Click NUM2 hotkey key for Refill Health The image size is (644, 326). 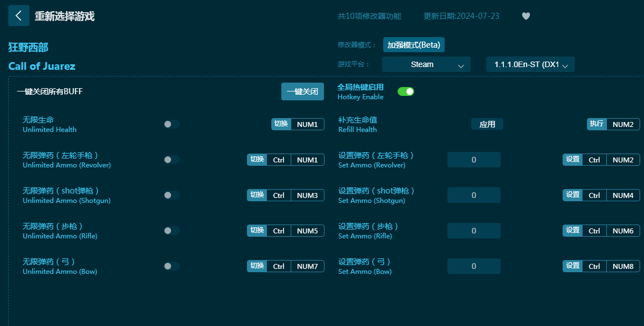coord(623,124)
